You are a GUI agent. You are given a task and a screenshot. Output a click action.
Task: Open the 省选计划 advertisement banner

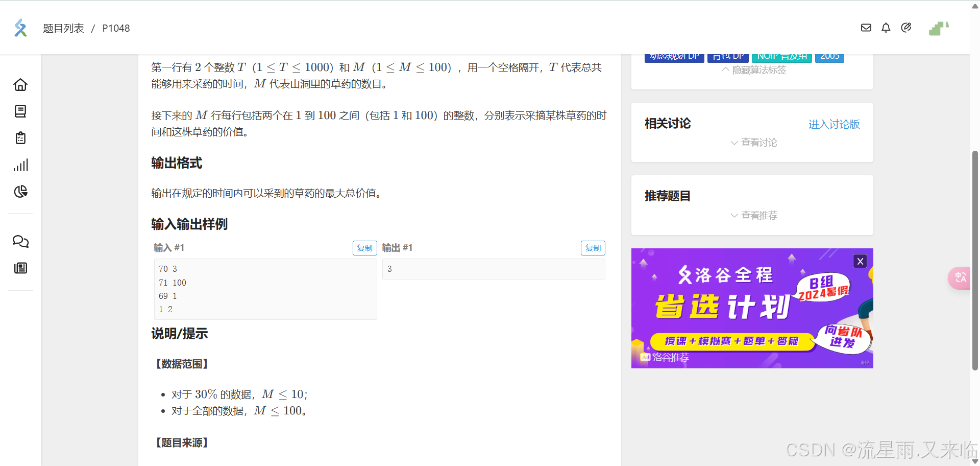(x=752, y=308)
